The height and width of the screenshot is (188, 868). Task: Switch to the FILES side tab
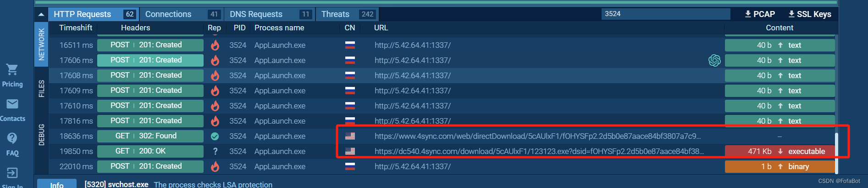(x=41, y=89)
